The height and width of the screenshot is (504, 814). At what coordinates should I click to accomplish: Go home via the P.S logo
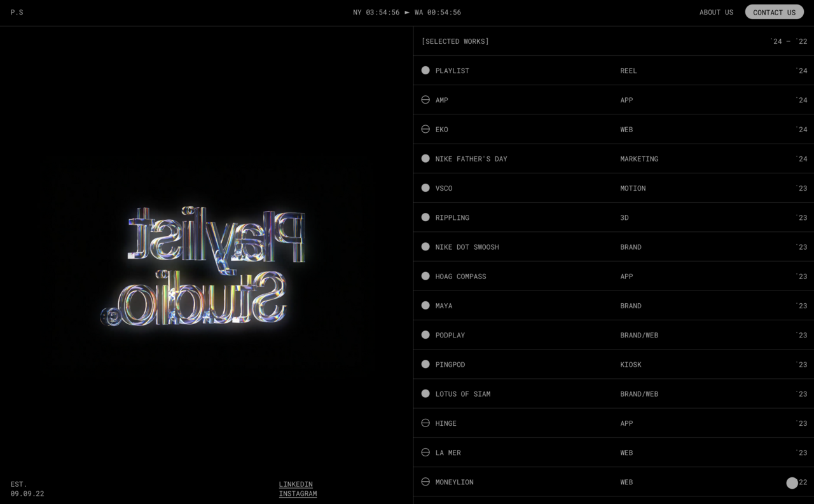pos(17,12)
